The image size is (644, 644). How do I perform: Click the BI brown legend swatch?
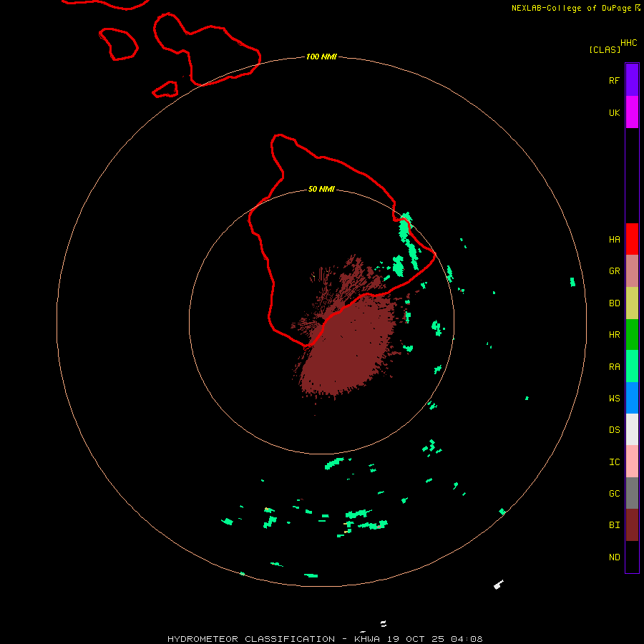(632, 525)
